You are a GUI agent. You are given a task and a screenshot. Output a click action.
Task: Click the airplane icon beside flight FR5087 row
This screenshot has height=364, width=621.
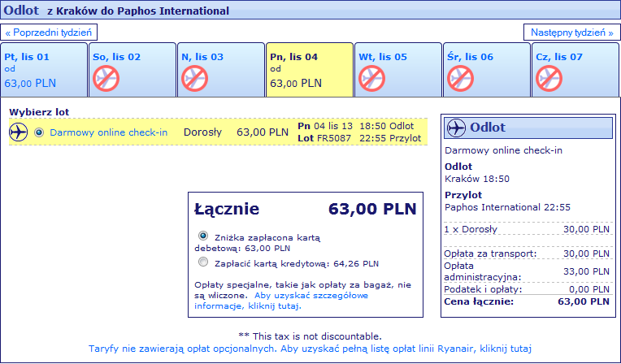(18, 132)
